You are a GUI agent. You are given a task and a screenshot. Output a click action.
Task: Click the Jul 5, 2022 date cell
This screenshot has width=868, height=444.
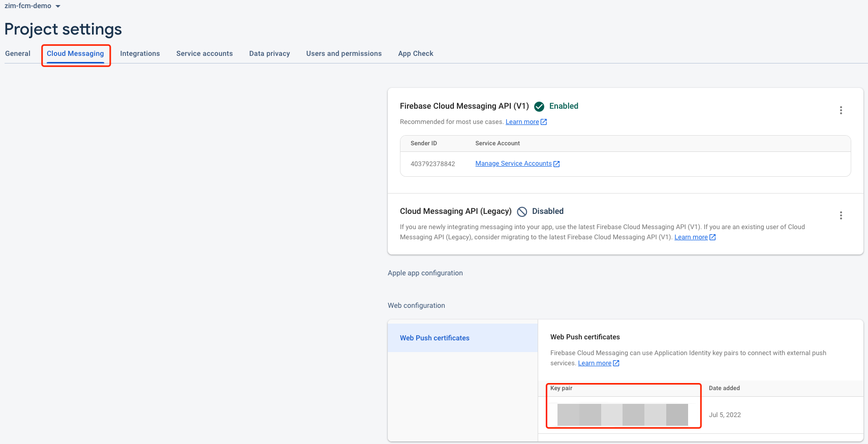[x=725, y=415]
